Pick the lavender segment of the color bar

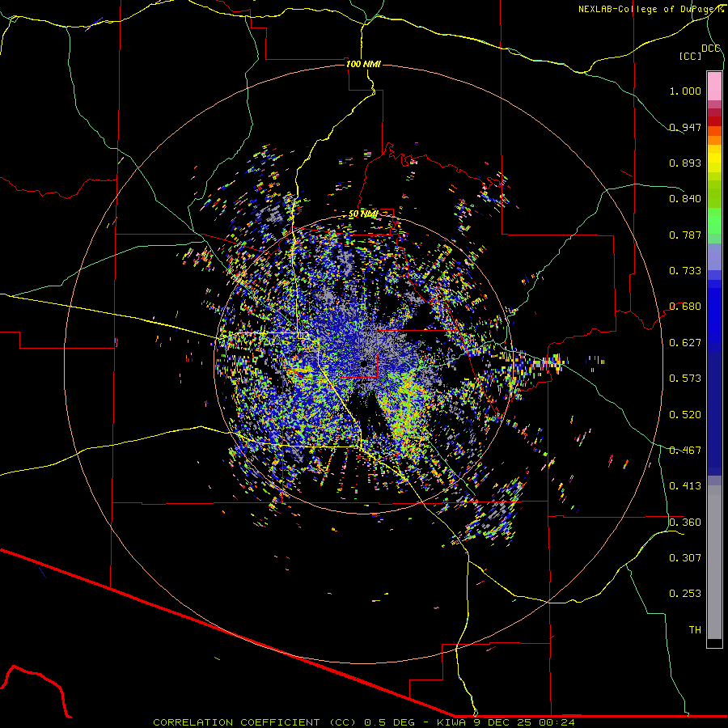coord(714,256)
